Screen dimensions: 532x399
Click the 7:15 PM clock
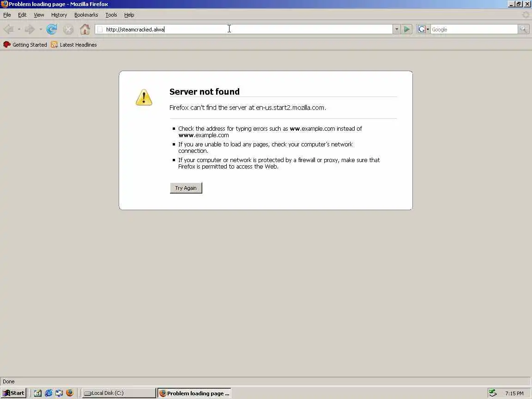[x=514, y=393]
